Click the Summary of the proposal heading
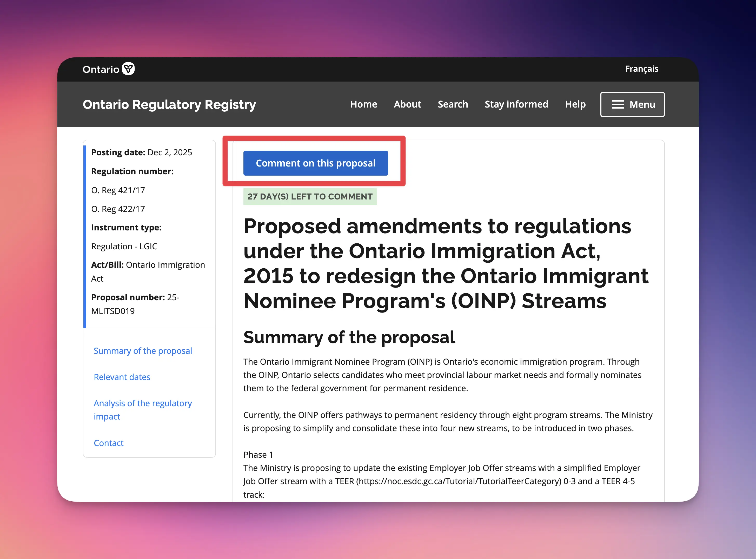Viewport: 756px width, 559px height. pyautogui.click(x=349, y=337)
